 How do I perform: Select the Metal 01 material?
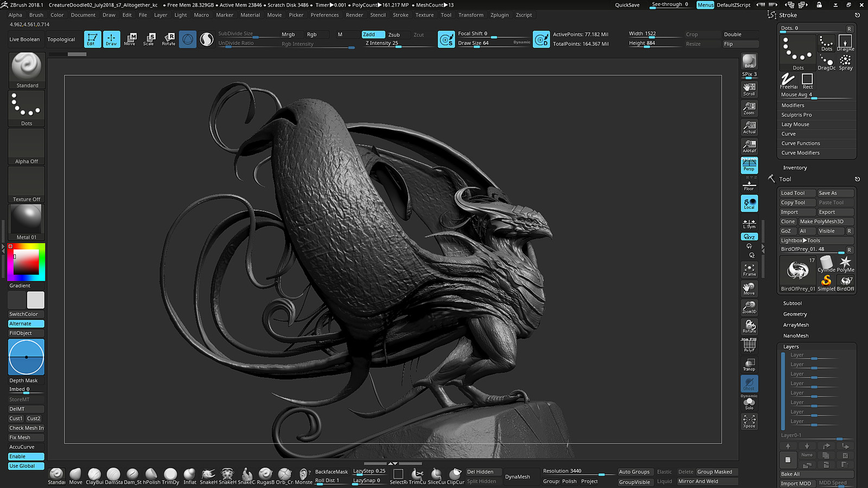pos(25,220)
